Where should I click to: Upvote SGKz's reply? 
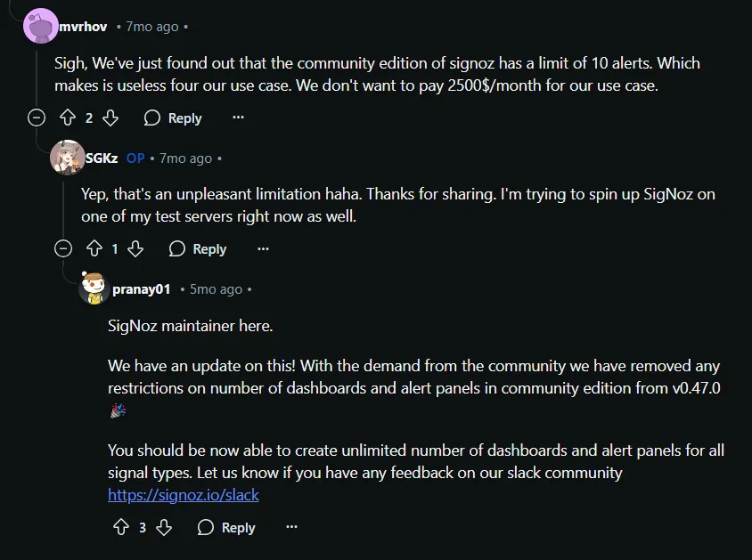pyautogui.click(x=93, y=249)
